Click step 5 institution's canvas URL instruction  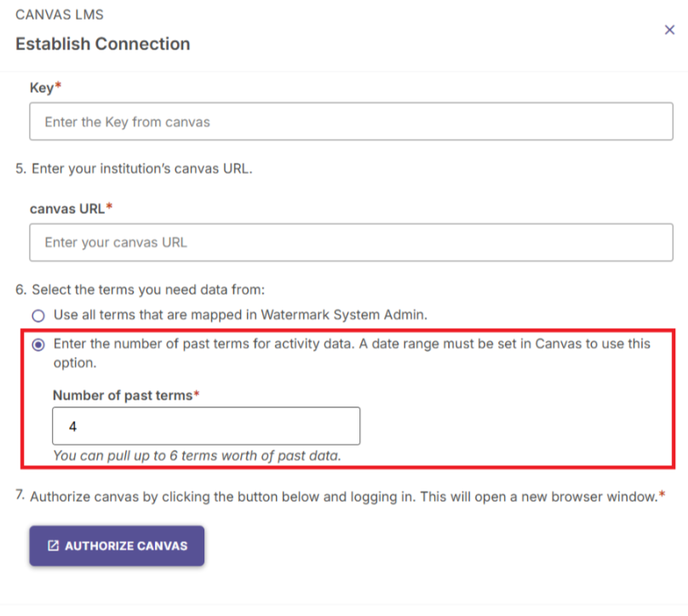point(134,169)
